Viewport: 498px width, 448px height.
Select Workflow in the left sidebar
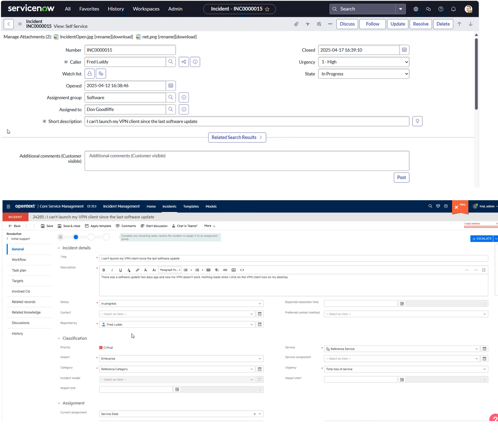pos(19,260)
